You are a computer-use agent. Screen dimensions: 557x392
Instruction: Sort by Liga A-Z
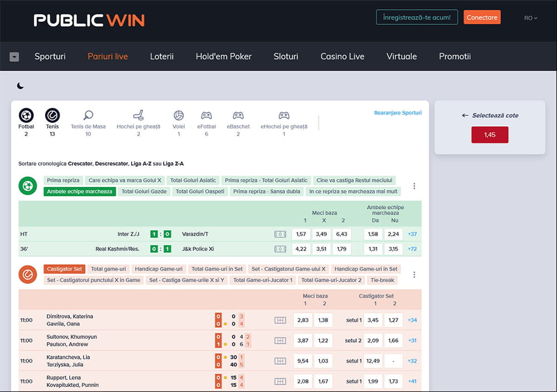pos(141,163)
